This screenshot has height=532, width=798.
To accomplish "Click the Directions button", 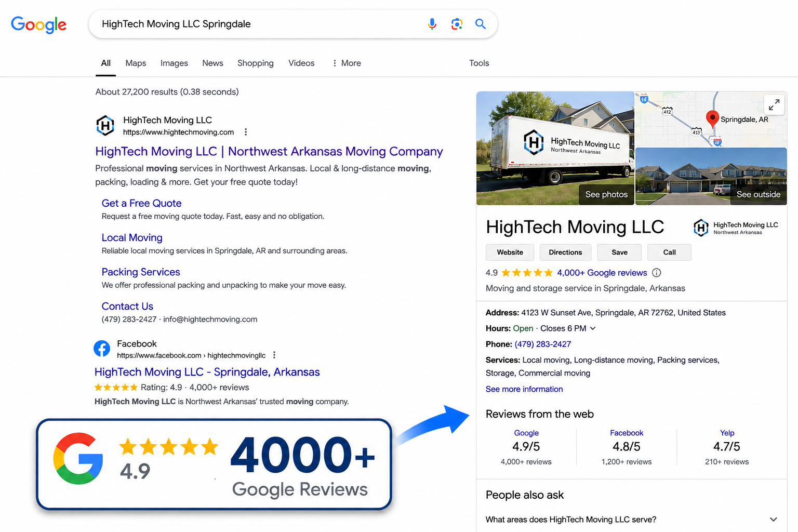I will (x=565, y=252).
